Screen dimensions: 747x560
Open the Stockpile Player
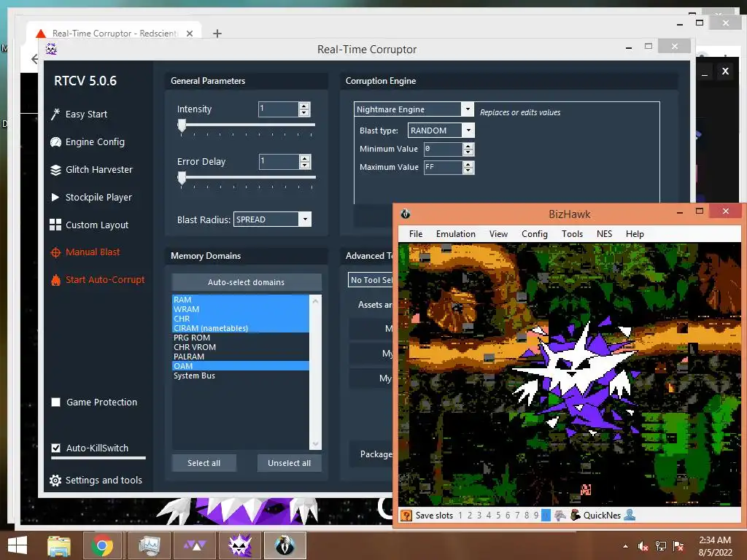click(x=91, y=197)
